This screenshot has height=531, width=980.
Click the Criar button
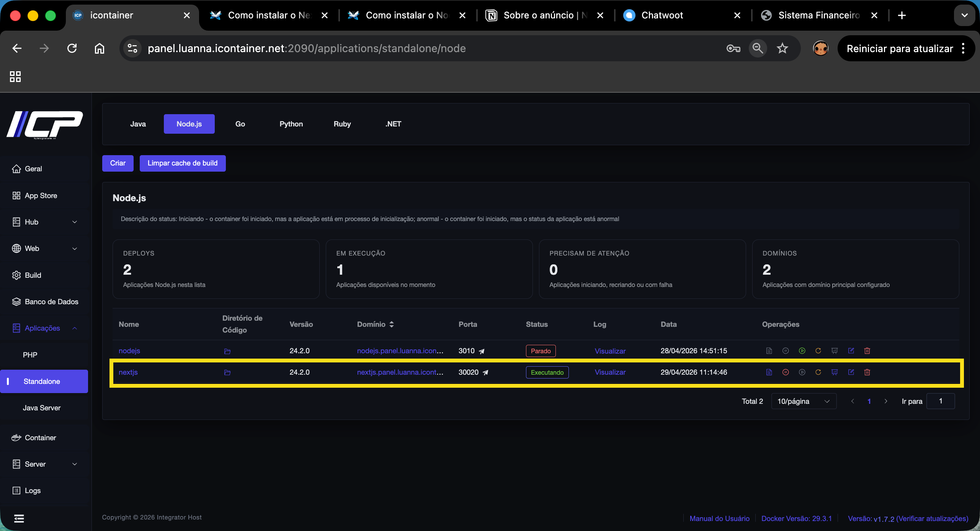118,163
